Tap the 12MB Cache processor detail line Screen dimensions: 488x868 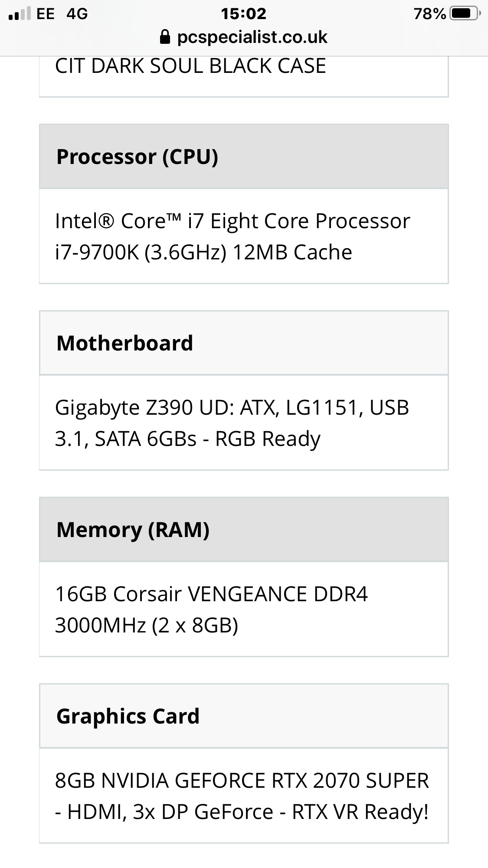(x=203, y=252)
